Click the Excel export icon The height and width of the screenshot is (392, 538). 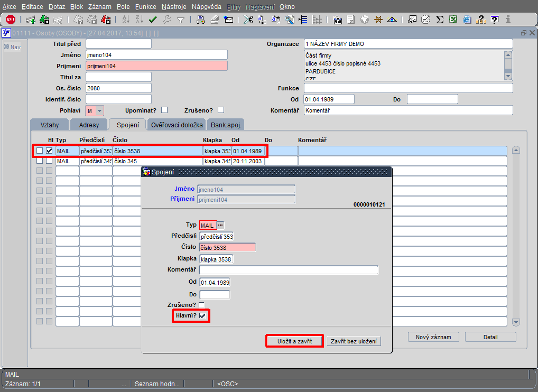(453, 20)
